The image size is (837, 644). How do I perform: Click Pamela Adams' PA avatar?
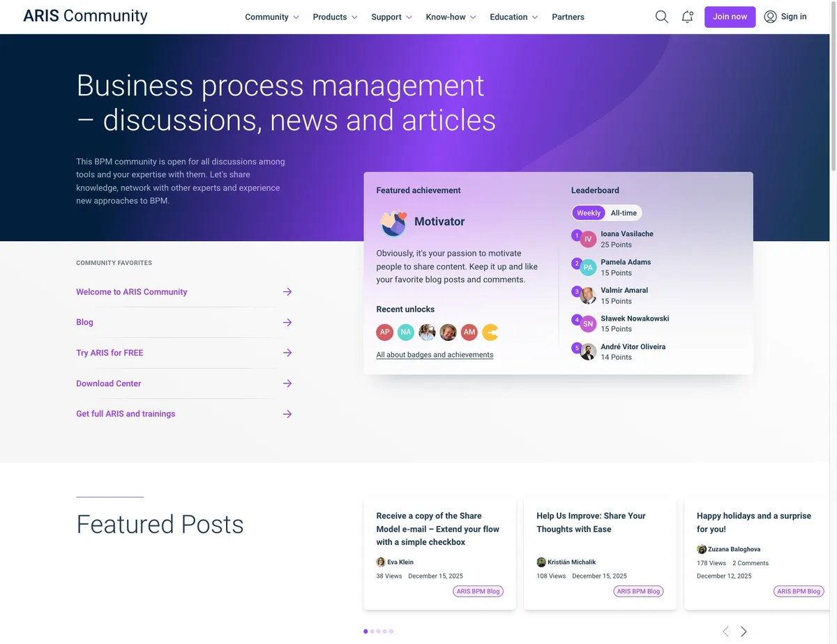click(x=588, y=268)
